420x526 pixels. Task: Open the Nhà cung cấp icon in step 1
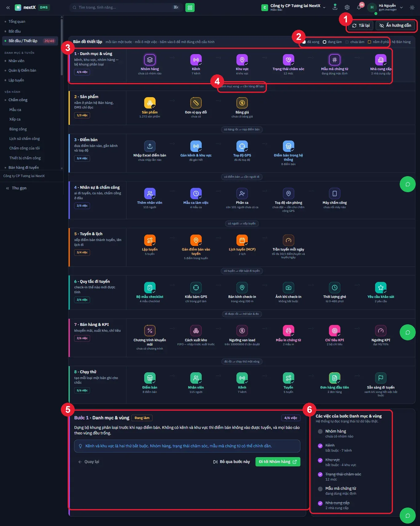pos(381,60)
